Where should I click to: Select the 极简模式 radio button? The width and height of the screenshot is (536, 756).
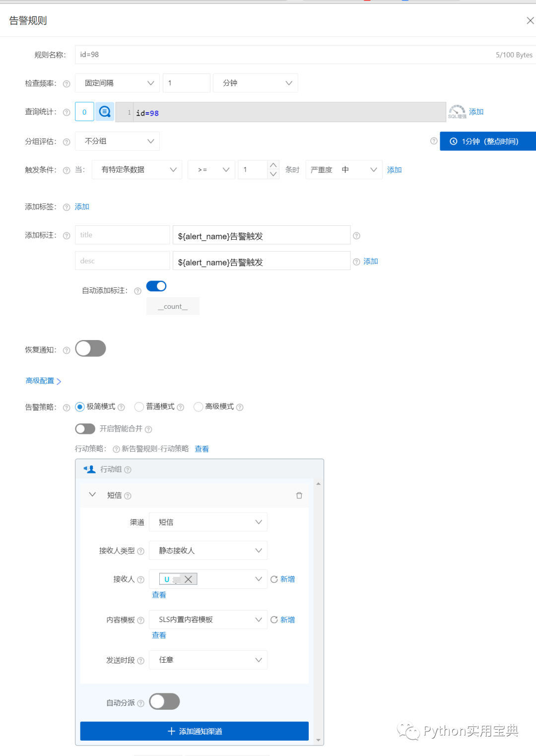80,407
